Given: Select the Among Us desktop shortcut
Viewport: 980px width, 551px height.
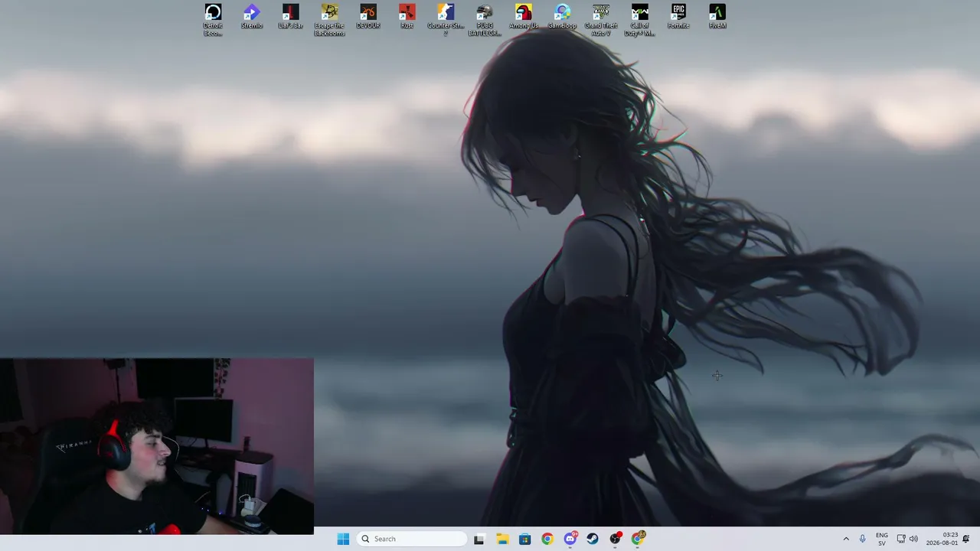Looking at the screenshot, I should 524,17.
